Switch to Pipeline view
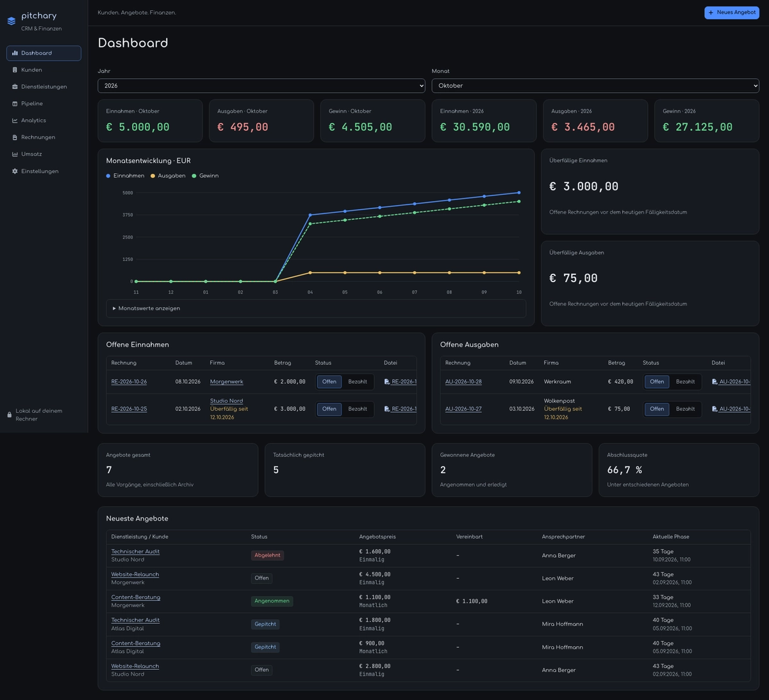769x700 pixels. (44, 104)
